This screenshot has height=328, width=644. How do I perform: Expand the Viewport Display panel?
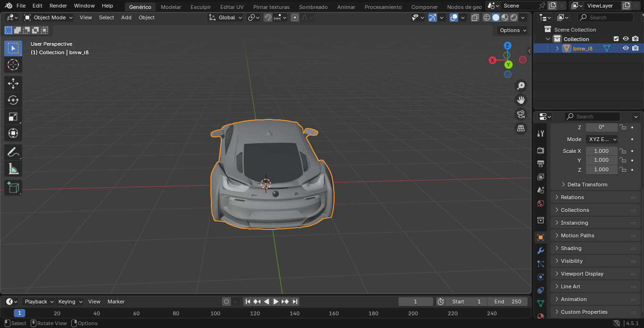582,274
